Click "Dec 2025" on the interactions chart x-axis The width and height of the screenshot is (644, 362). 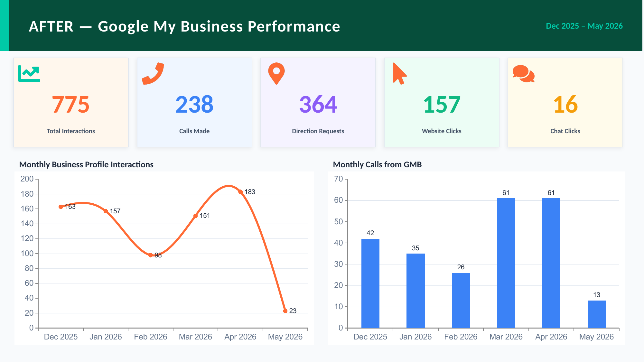coord(61,337)
